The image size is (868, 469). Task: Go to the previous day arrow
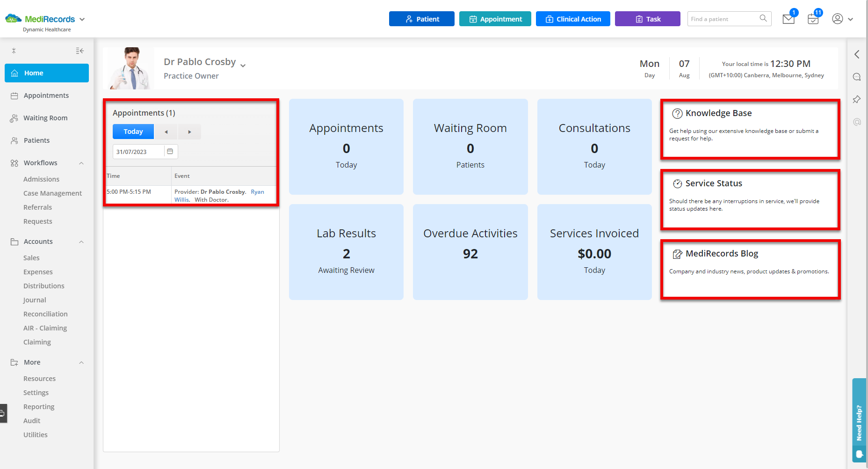[166, 132]
